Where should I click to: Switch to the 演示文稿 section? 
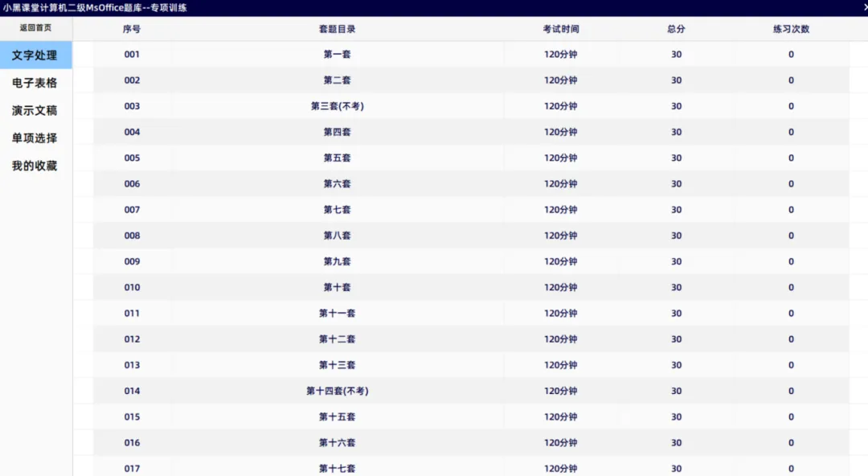pos(35,110)
